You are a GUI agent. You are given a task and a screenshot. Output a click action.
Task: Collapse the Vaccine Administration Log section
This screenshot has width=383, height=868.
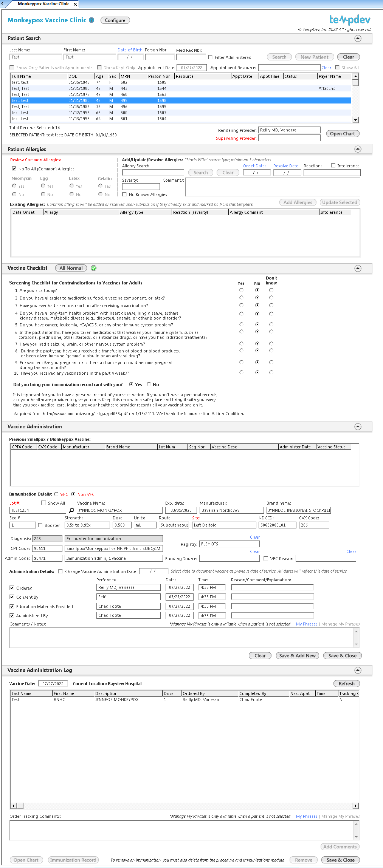(358, 670)
